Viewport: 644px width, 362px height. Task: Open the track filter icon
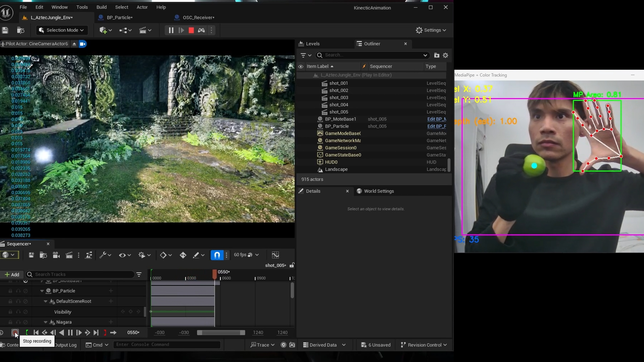(x=139, y=275)
